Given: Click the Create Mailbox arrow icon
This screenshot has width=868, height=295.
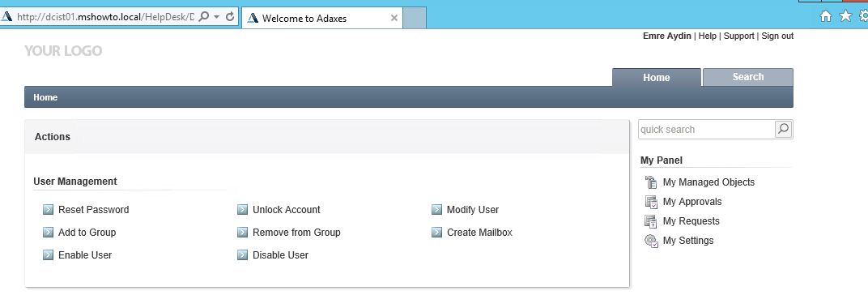Looking at the screenshot, I should (436, 233).
